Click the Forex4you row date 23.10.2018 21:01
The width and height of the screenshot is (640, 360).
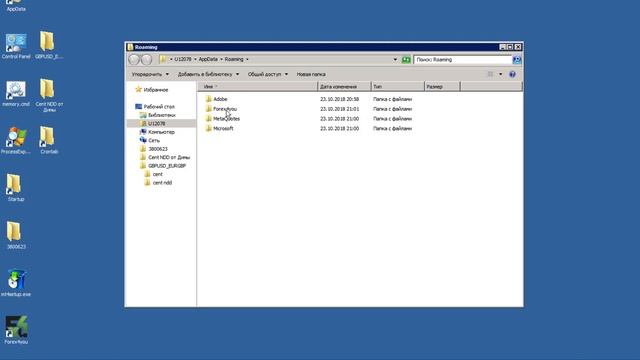pos(340,109)
